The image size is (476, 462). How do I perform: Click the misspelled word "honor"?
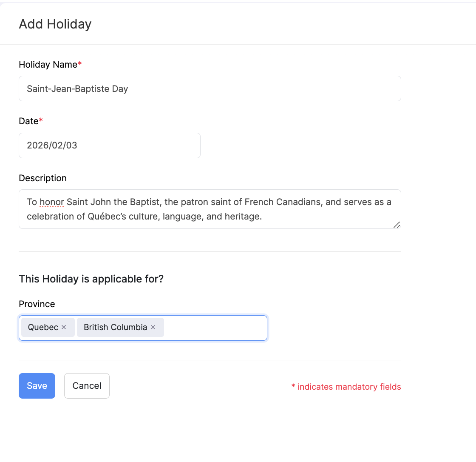51,202
